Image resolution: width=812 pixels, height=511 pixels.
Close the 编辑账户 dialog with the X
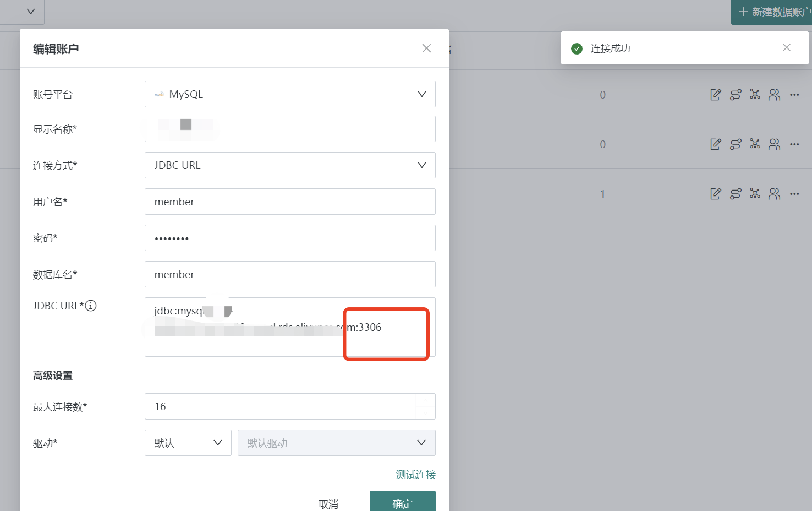(426, 48)
